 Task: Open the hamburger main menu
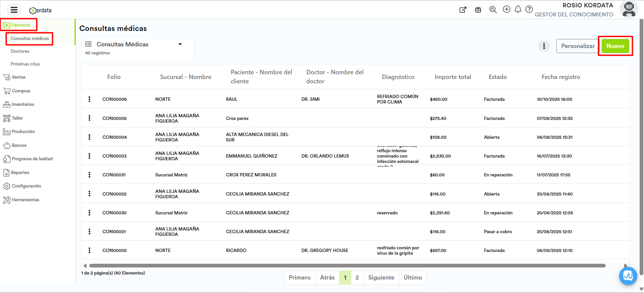[x=14, y=10]
